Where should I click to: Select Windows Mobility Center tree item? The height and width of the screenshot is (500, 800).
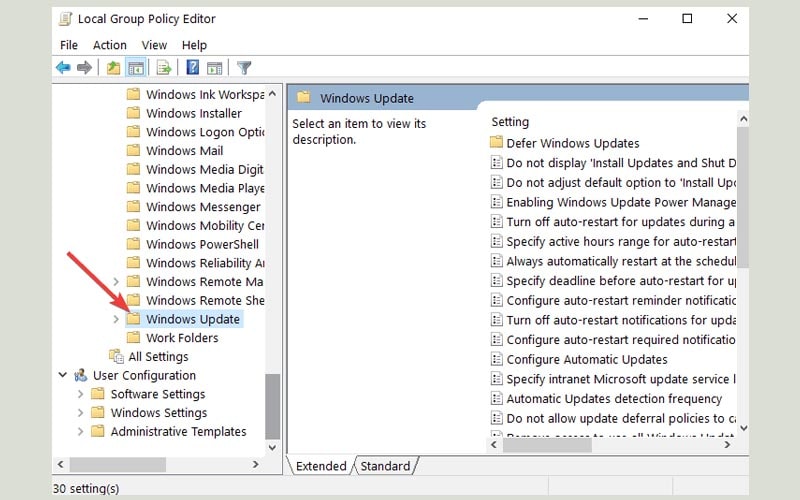[205, 225]
